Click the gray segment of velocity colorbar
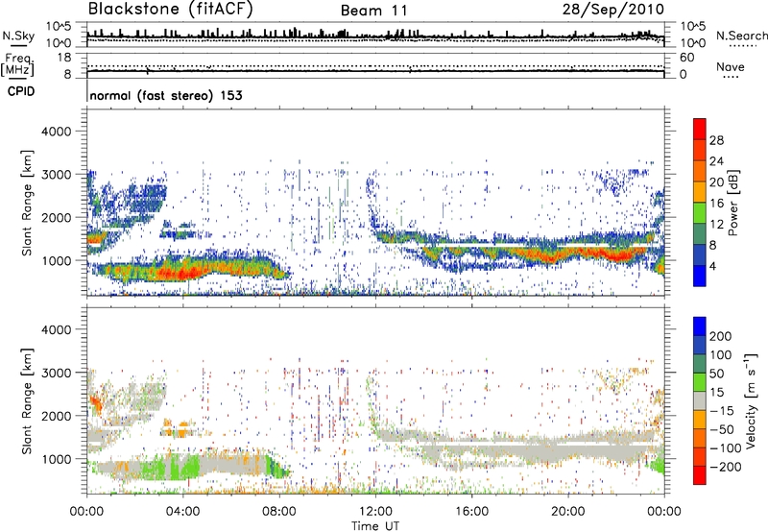This screenshot has height=532, width=768. tap(700, 400)
